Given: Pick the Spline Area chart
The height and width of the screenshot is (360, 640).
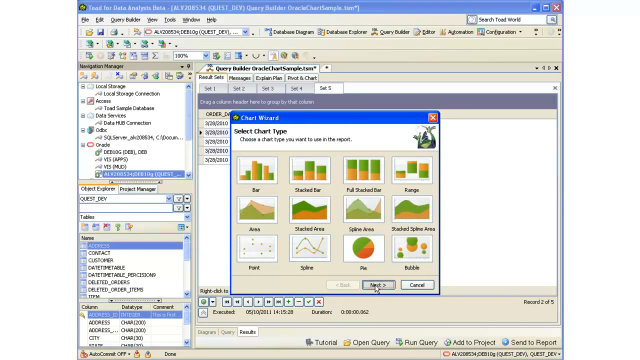Looking at the screenshot, I should [363, 209].
